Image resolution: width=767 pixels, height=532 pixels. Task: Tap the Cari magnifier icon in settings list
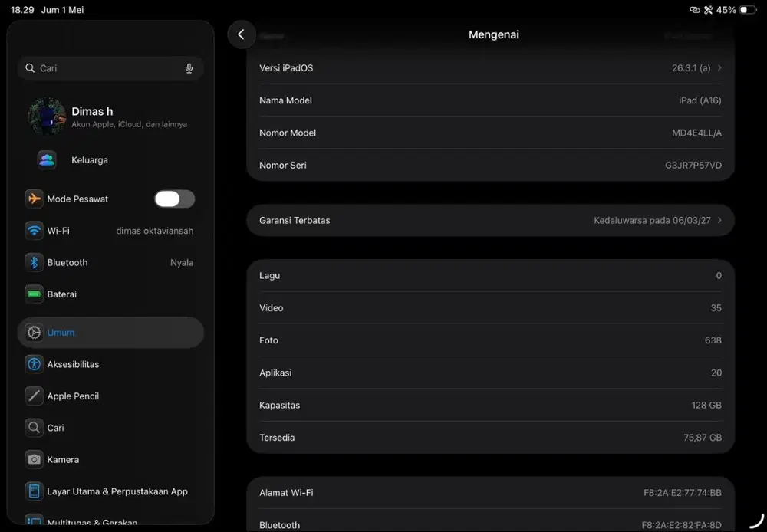(35, 428)
